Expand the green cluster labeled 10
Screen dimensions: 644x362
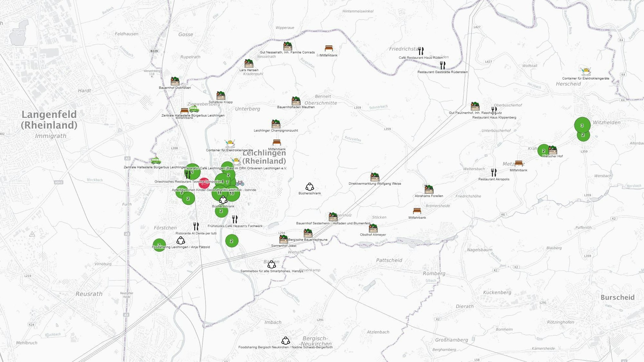tap(232, 194)
